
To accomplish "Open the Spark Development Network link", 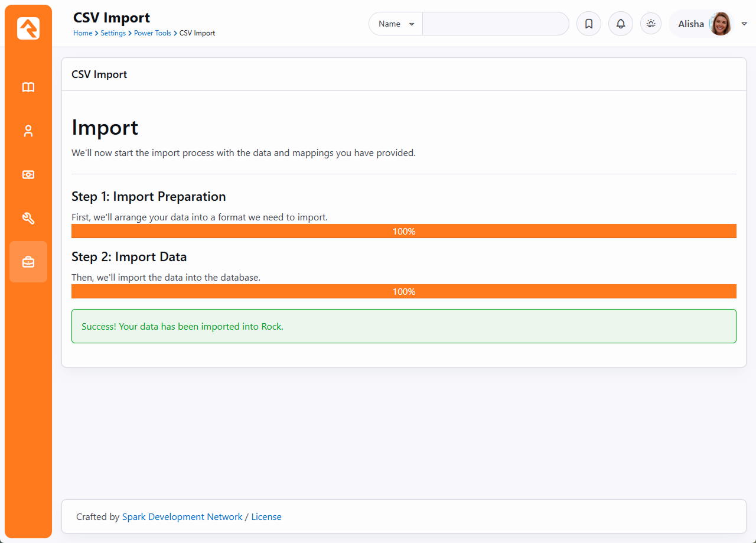I will point(182,517).
